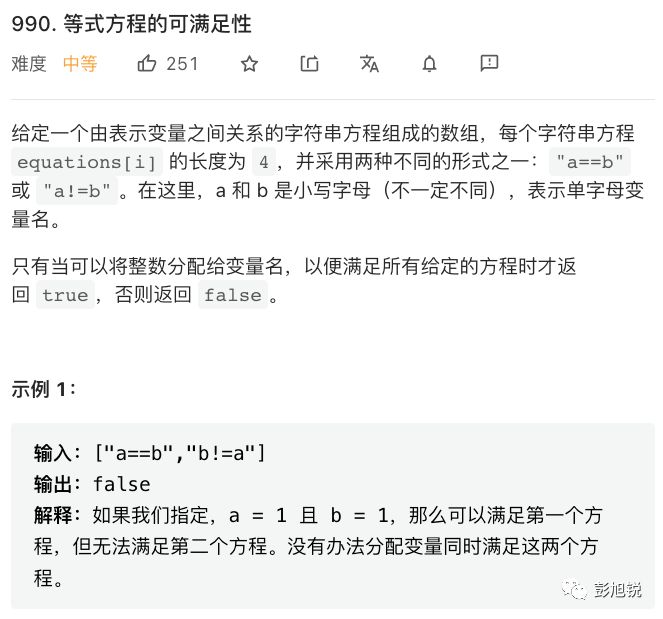Viewport: 663px width, 619px height.
Task: Click the true code snippet
Action: pos(65,295)
